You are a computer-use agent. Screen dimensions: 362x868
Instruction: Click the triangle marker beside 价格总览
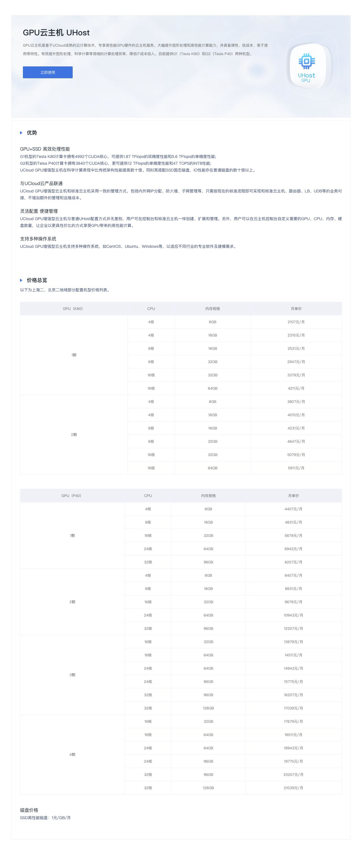pos(21,280)
